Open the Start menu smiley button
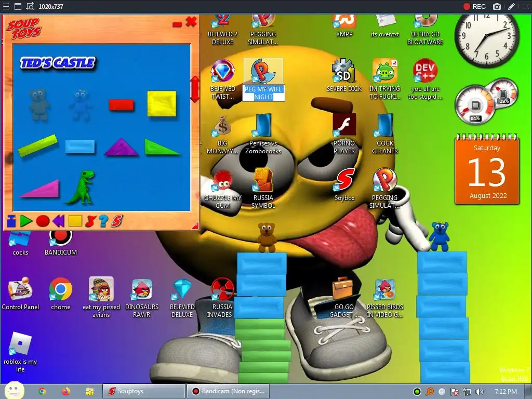The image size is (532, 399). pyautogui.click(x=14, y=391)
